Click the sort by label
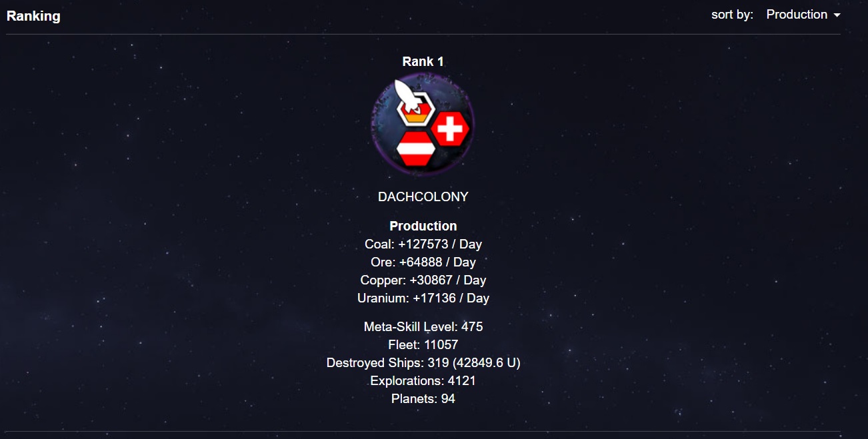The image size is (868, 439). coord(732,15)
